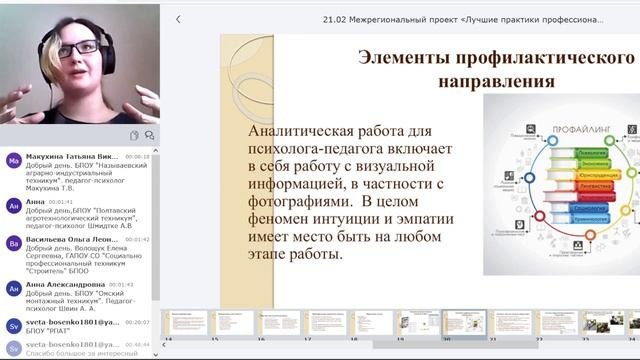Open slide thumbnail 14
This screenshot has height=360, width=640.
tap(185, 324)
